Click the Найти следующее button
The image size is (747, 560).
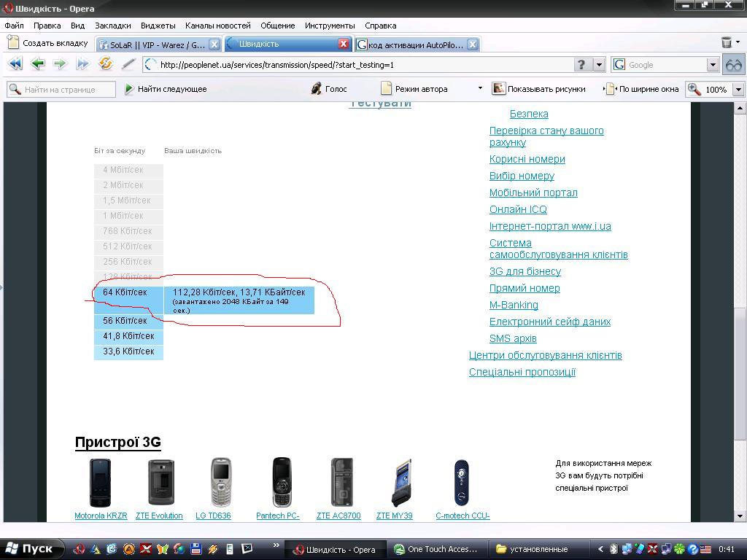click(x=166, y=89)
